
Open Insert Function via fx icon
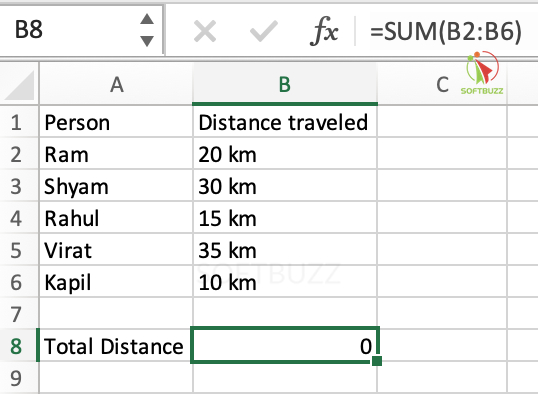coord(324,31)
